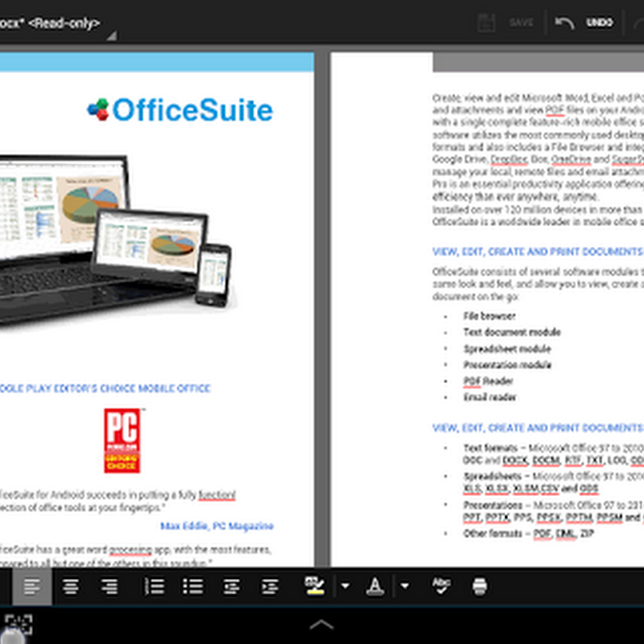Click the floppy disk save icon
Viewport: 644px width, 644px height.
487,22
